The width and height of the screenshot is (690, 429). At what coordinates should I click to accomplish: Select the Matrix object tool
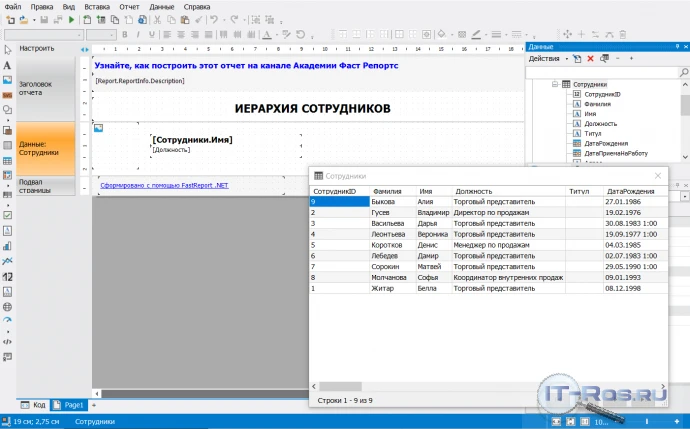7,175
